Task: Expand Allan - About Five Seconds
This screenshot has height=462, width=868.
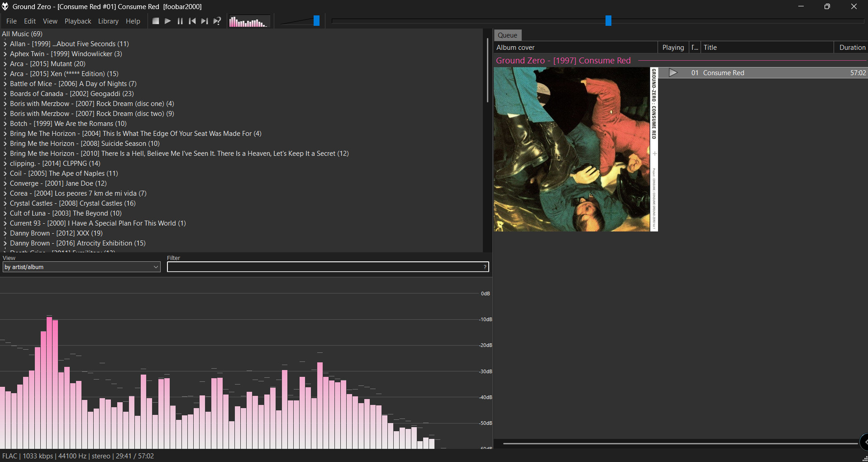Action: 5,44
